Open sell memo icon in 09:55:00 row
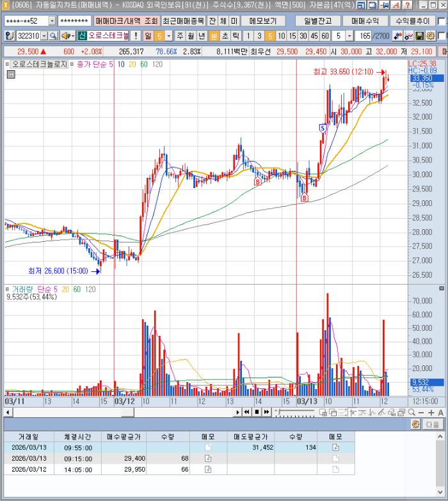This screenshot has height=501, width=448. click(x=335, y=447)
